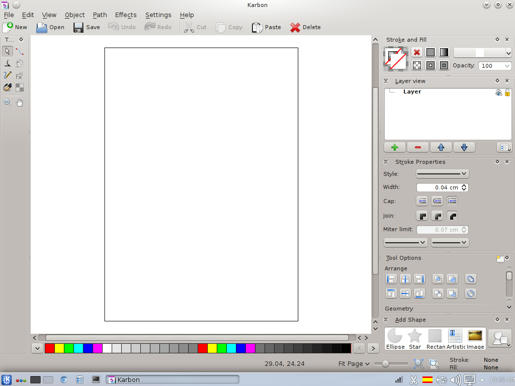Screen dimensions: 515x386
Task: Choose gradient fill in Stroke and Fill
Action: [444, 52]
